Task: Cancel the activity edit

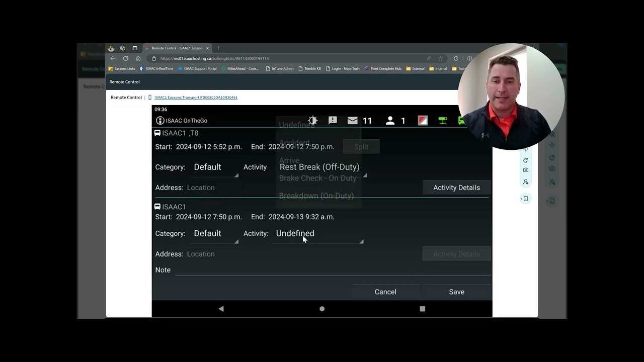Action: click(385, 292)
